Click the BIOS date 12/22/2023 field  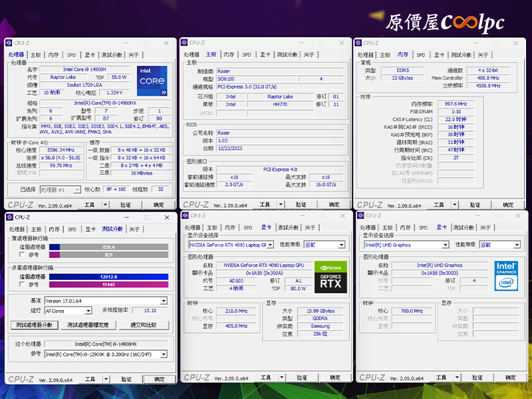point(280,148)
